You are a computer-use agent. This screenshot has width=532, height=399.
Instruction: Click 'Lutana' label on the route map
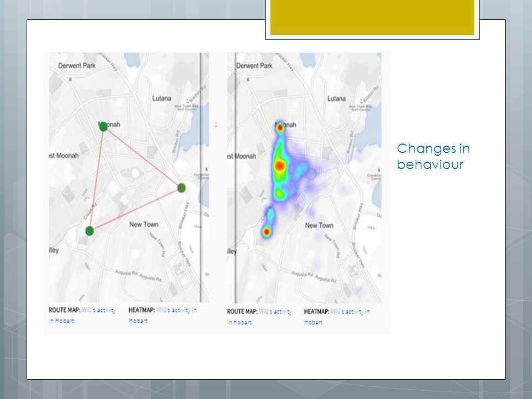[161, 99]
